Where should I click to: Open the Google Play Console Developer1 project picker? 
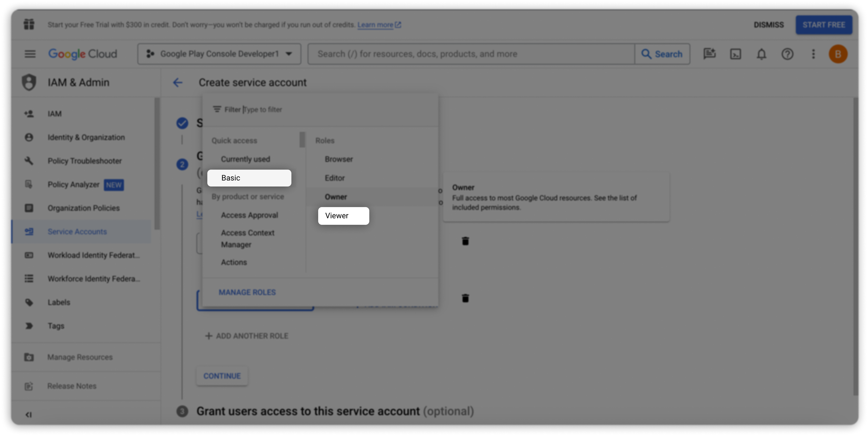tap(219, 54)
